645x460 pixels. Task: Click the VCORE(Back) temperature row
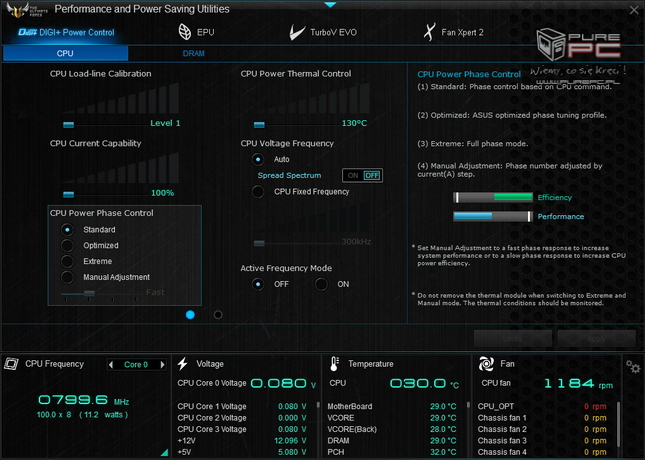click(x=392, y=429)
